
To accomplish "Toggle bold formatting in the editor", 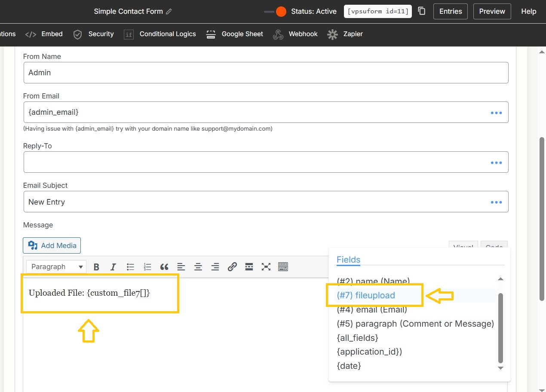I will click(96, 266).
